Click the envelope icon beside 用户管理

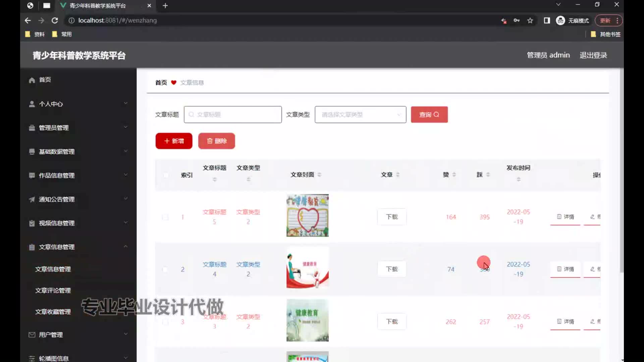(x=32, y=335)
